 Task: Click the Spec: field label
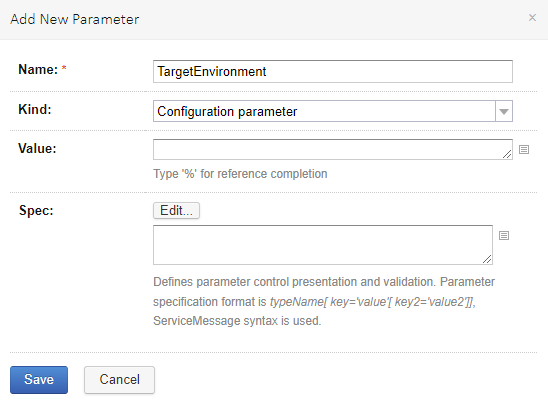tap(36, 210)
